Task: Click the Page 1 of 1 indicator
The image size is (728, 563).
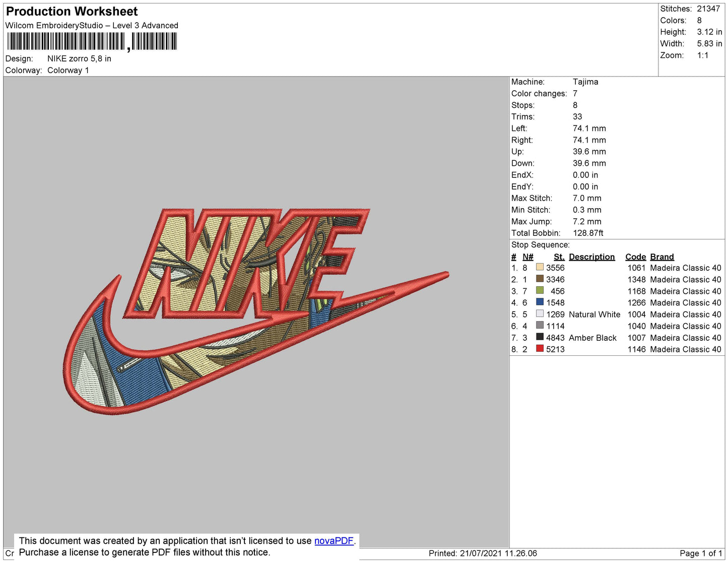Action: [701, 553]
